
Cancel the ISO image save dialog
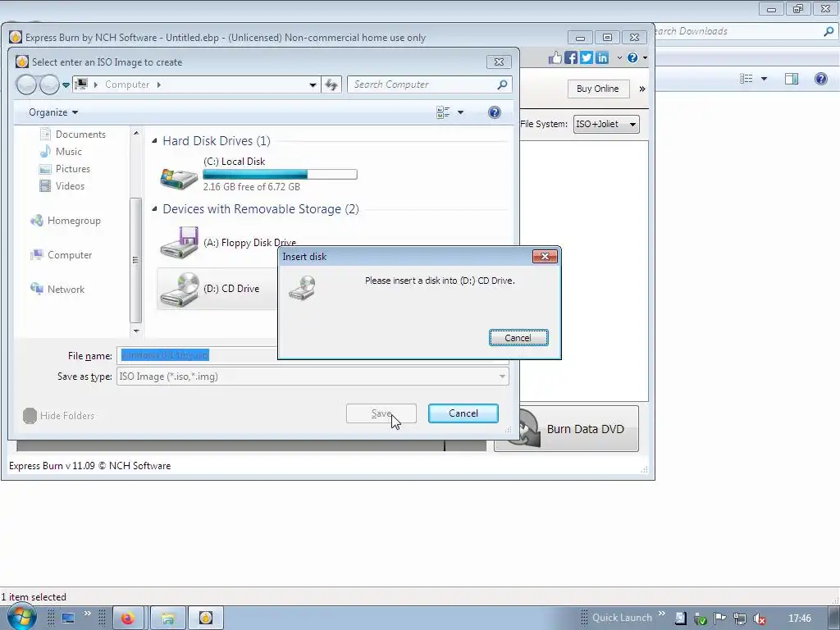coord(463,413)
